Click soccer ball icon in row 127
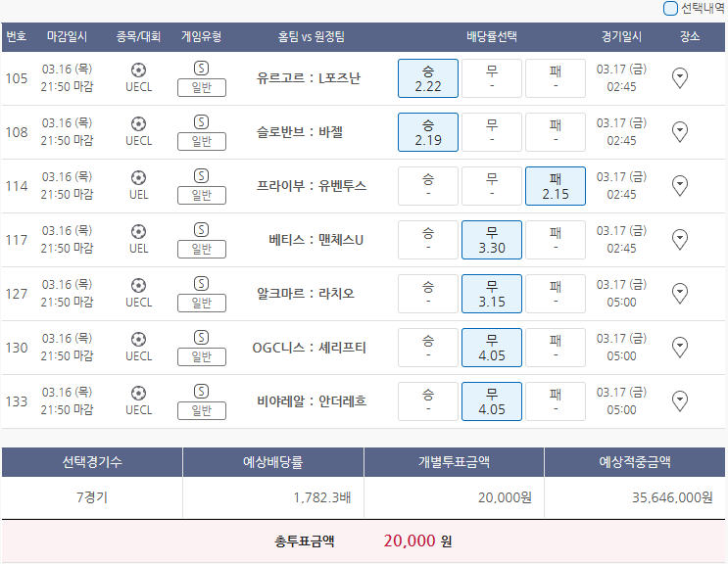Viewport: 728px width, 564px height. pyautogui.click(x=138, y=285)
